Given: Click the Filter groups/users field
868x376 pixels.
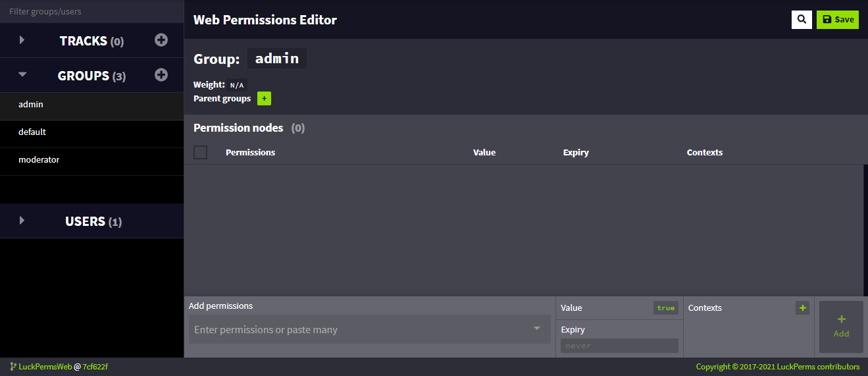Looking at the screenshot, I should click(91, 12).
